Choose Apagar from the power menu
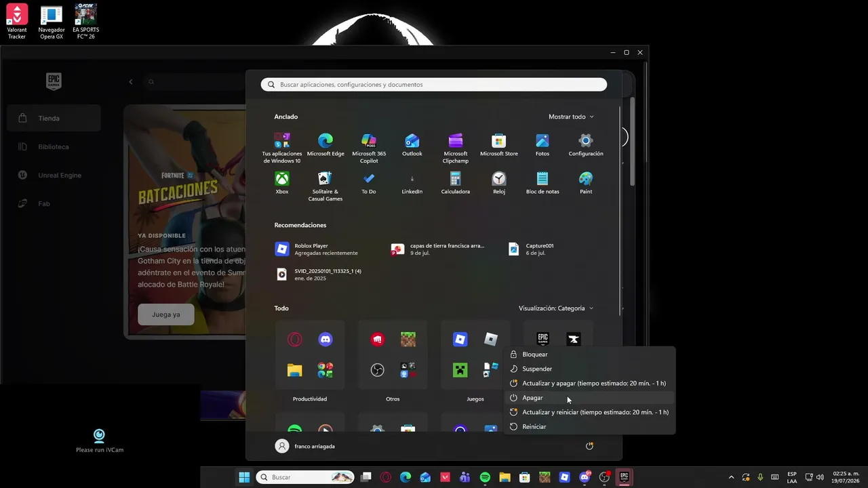The height and width of the screenshot is (488, 868). (x=590, y=398)
